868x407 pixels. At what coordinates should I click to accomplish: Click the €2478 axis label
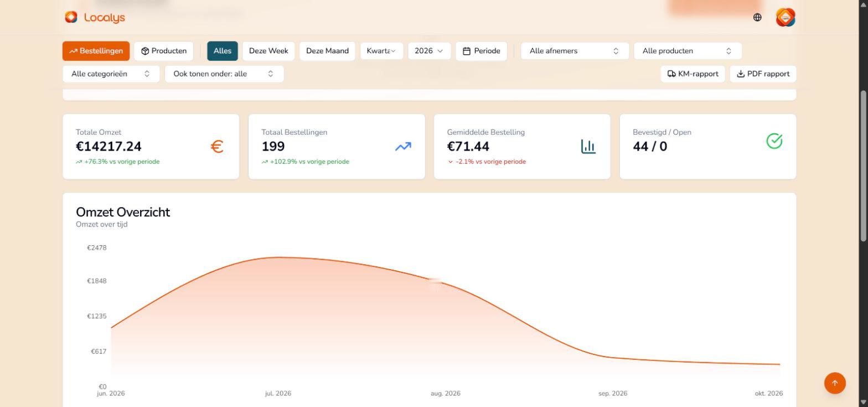click(97, 248)
